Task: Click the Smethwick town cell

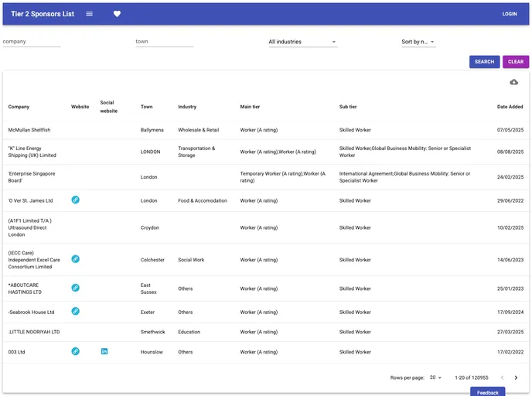Action: [x=152, y=332]
